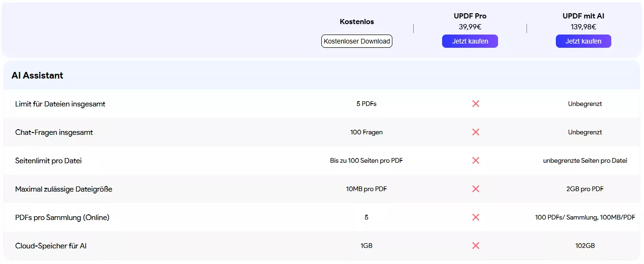The height and width of the screenshot is (264, 644).
Task: Buy UPDF mit AI via Jetzt kaufen
Action: tap(583, 41)
